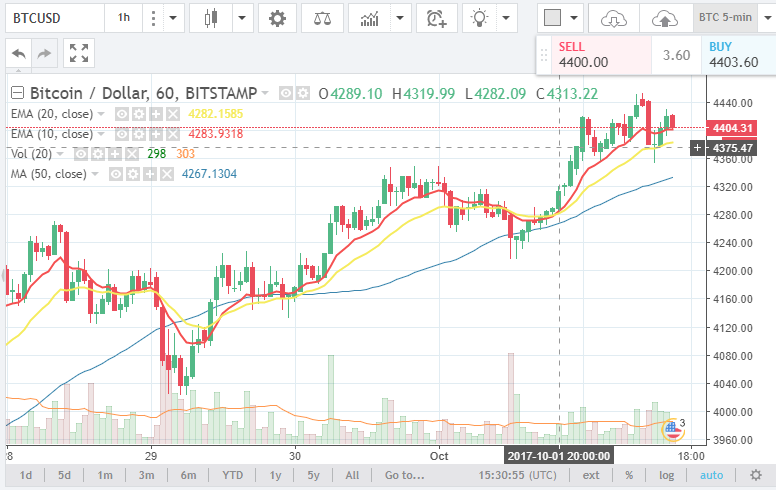Screen dimensions: 776x490
Task: Toggle visibility of Bitcoin / Dollar main series
Action: [x=286, y=93]
